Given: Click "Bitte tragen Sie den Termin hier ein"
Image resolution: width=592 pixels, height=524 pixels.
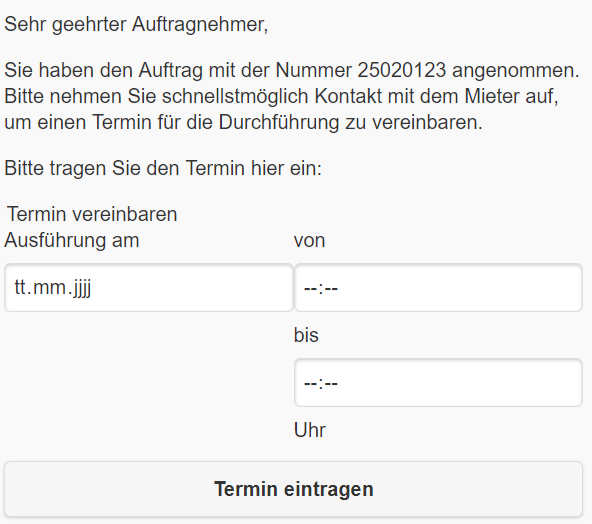Looking at the screenshot, I should [x=163, y=168].
